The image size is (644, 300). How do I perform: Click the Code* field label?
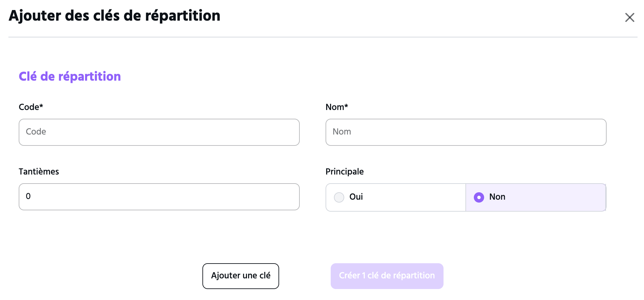pos(31,107)
